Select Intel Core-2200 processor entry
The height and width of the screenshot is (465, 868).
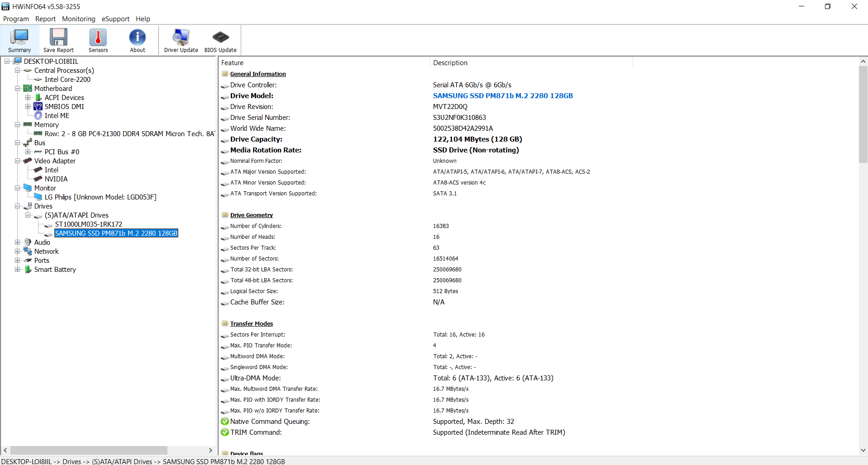click(x=67, y=79)
